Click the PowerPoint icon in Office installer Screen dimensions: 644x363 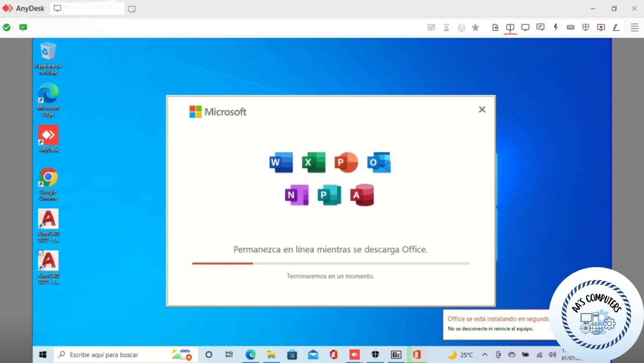pos(346,162)
